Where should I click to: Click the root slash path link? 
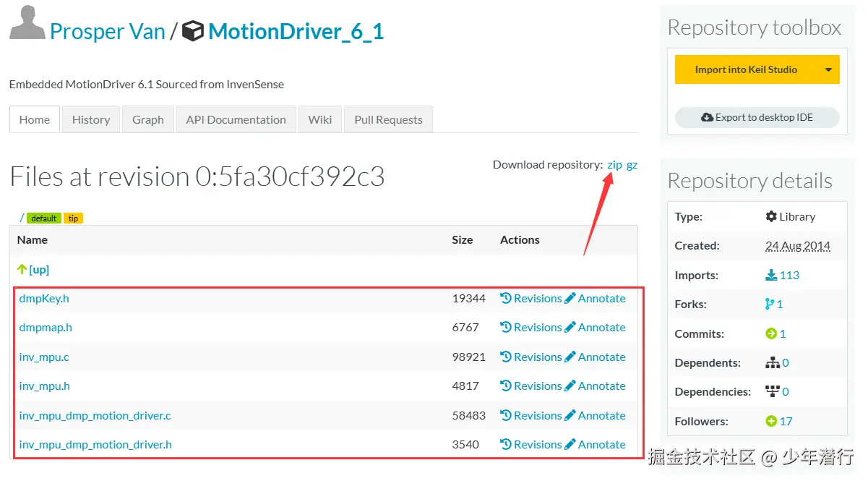pos(22,218)
